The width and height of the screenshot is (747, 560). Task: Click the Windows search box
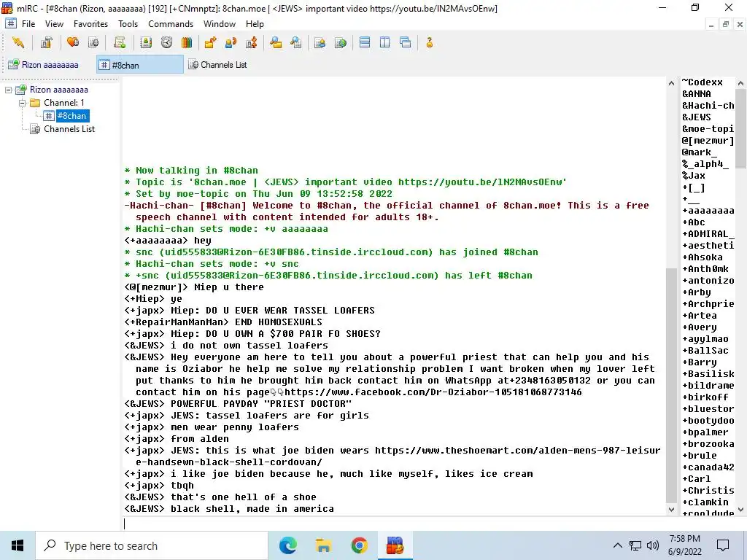click(152, 545)
